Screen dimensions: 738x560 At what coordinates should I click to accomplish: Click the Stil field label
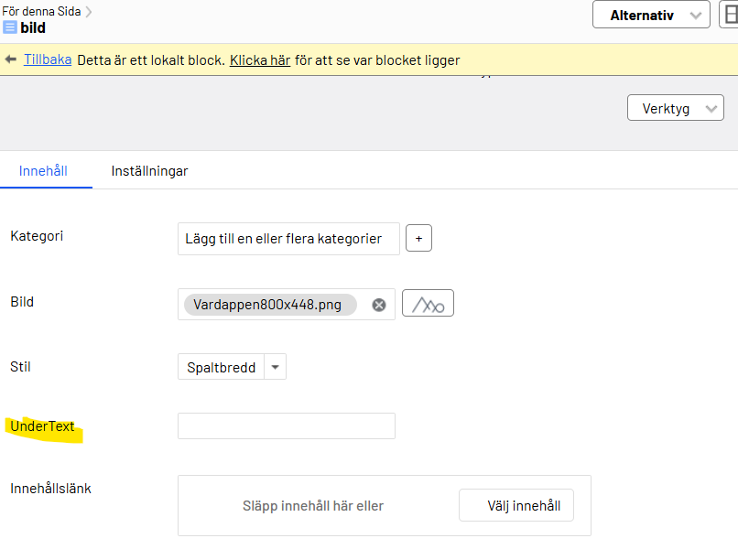pyautogui.click(x=20, y=367)
